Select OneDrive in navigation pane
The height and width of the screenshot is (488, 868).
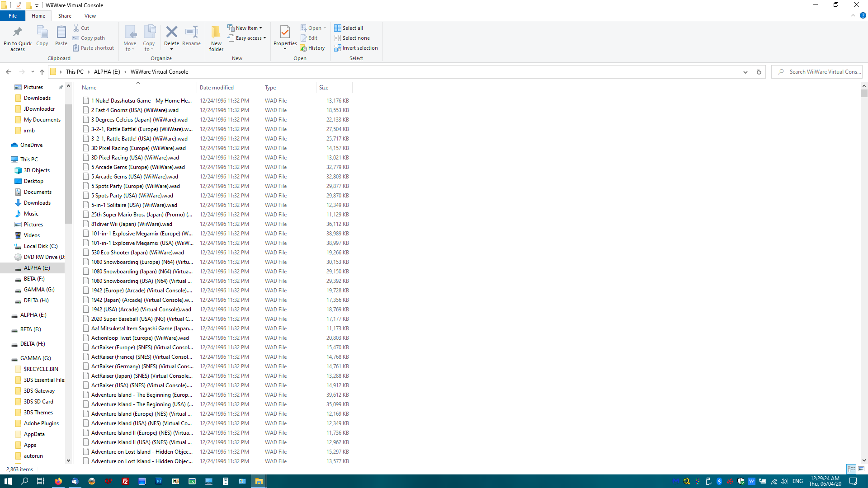[31, 145]
